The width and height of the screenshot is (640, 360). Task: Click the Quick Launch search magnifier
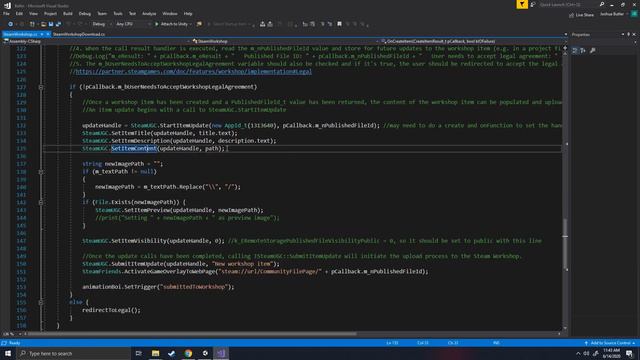click(x=602, y=4)
